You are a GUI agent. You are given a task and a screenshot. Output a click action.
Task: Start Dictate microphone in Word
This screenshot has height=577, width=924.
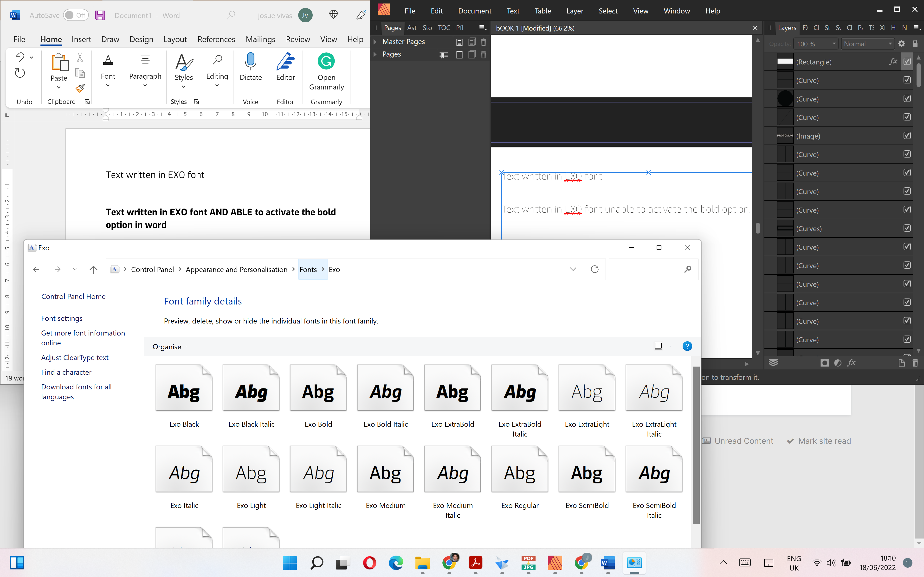pyautogui.click(x=251, y=67)
